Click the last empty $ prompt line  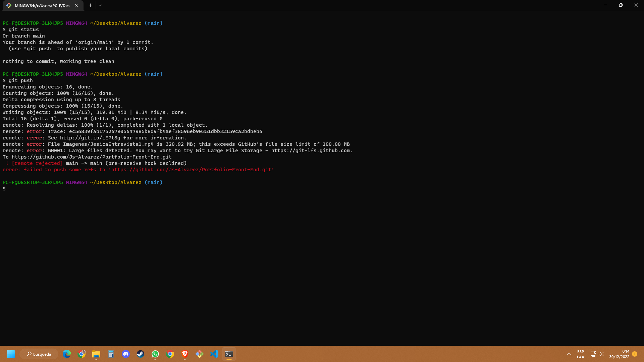tap(4, 189)
